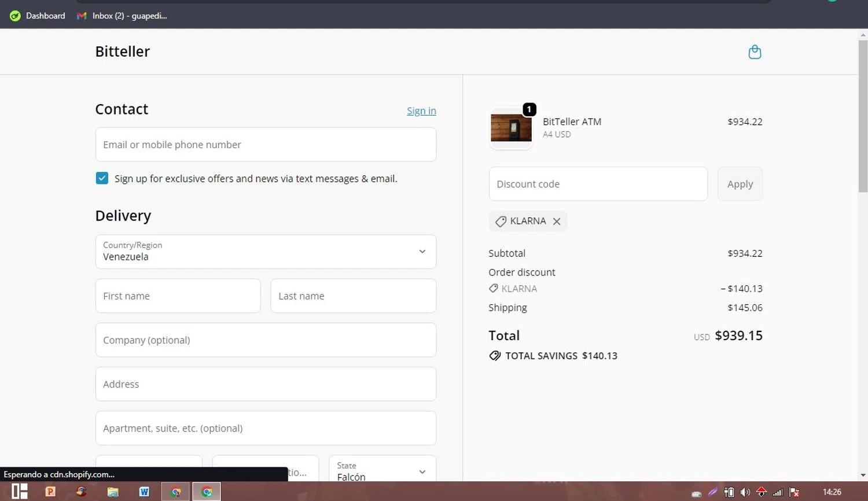Switch to the first Chrome taskbar window
The height and width of the screenshot is (501, 868).
coord(175,492)
